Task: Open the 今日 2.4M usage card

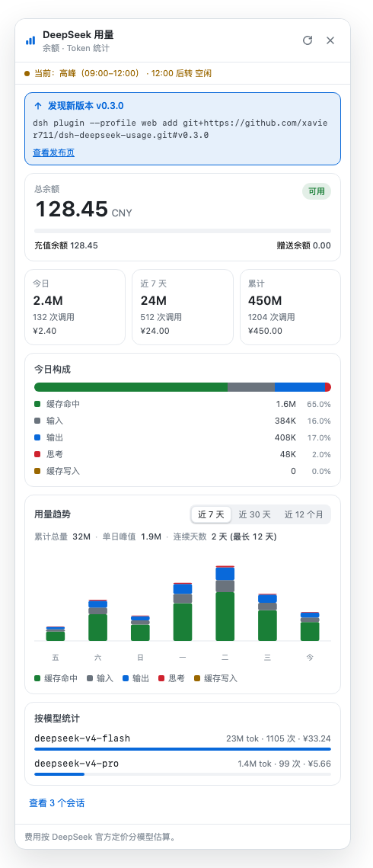Action: (x=75, y=307)
